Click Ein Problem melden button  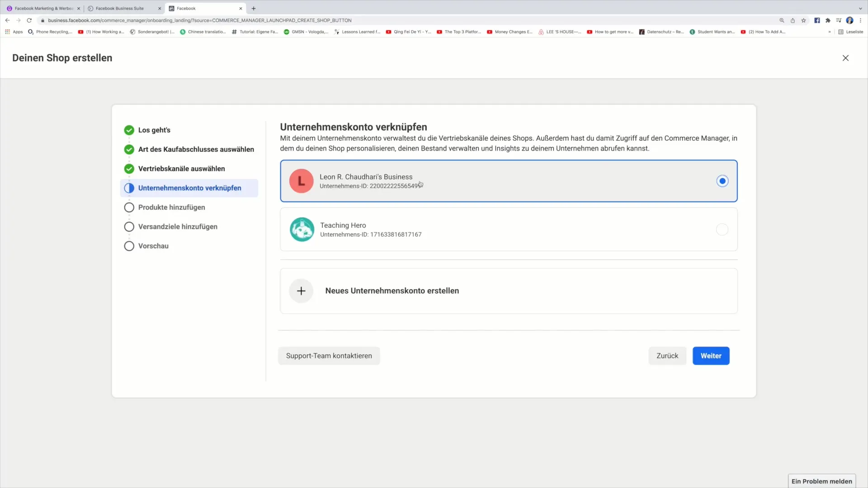click(x=821, y=481)
